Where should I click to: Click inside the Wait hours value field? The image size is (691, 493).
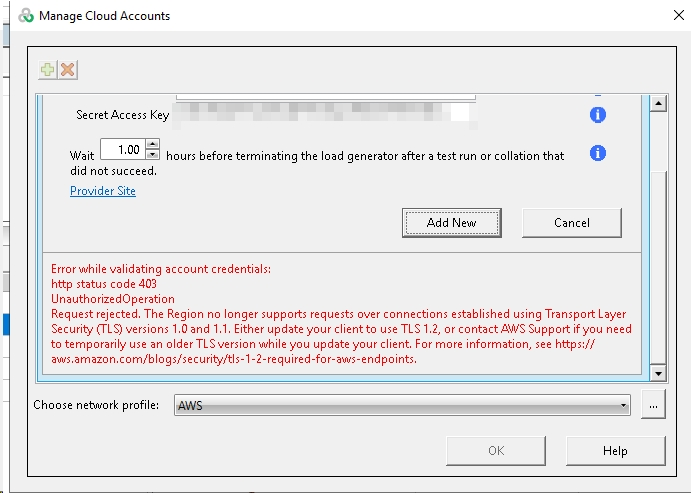tap(121, 150)
